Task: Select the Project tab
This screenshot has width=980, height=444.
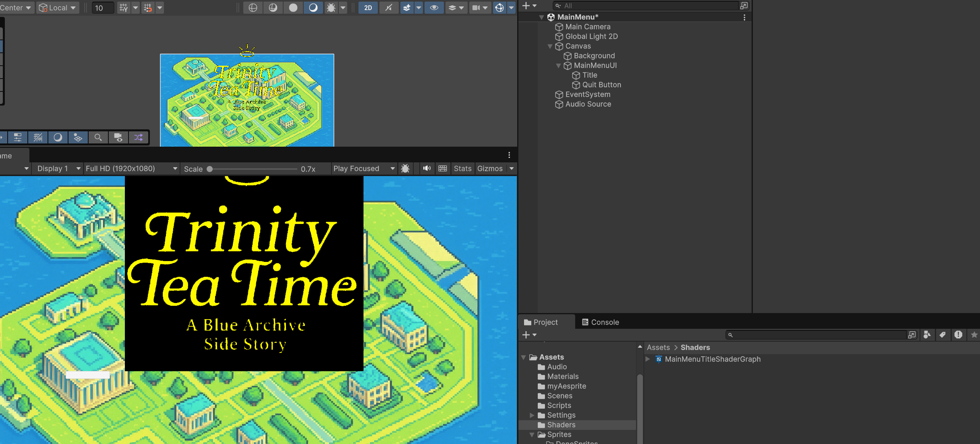Action: (541, 322)
